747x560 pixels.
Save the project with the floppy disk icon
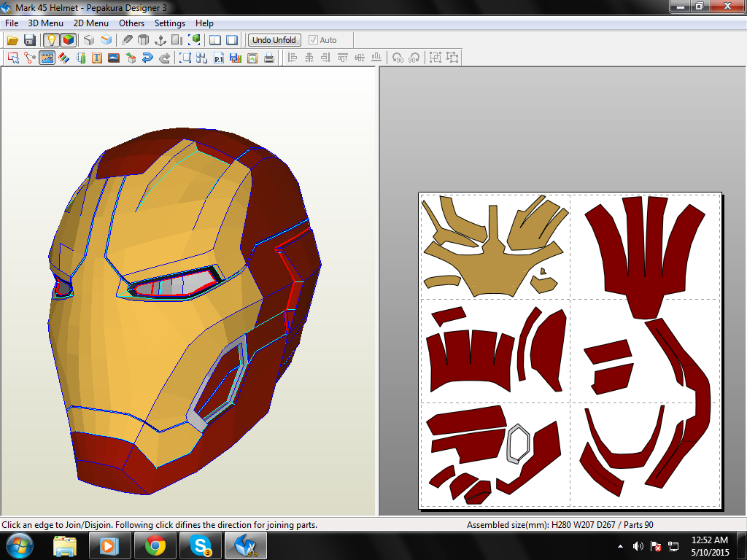pyautogui.click(x=29, y=40)
